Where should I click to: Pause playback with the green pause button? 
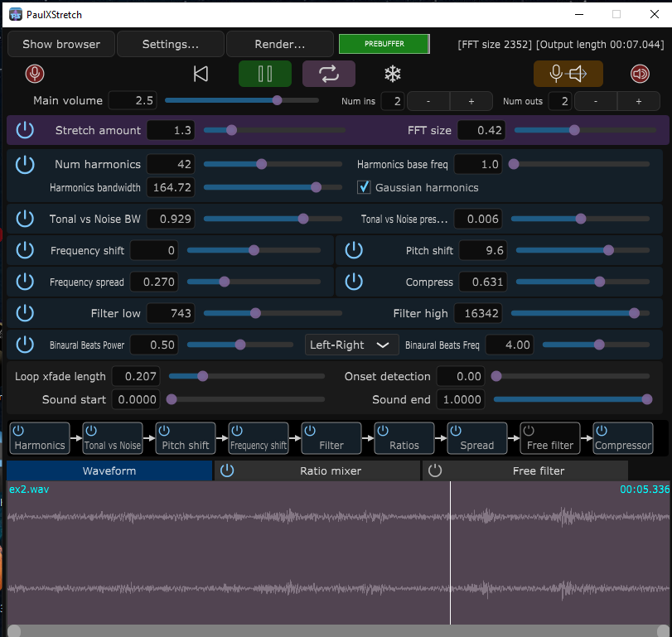pos(265,74)
